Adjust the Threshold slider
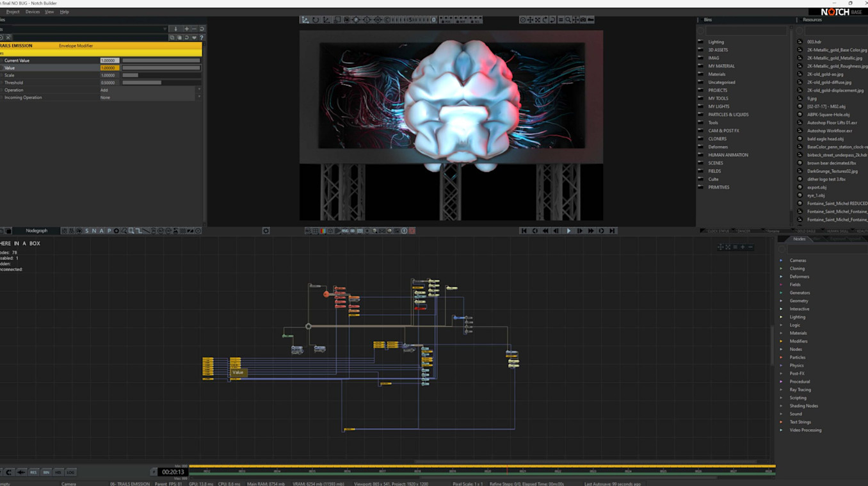Screen dimensions: 868x486 [161, 83]
